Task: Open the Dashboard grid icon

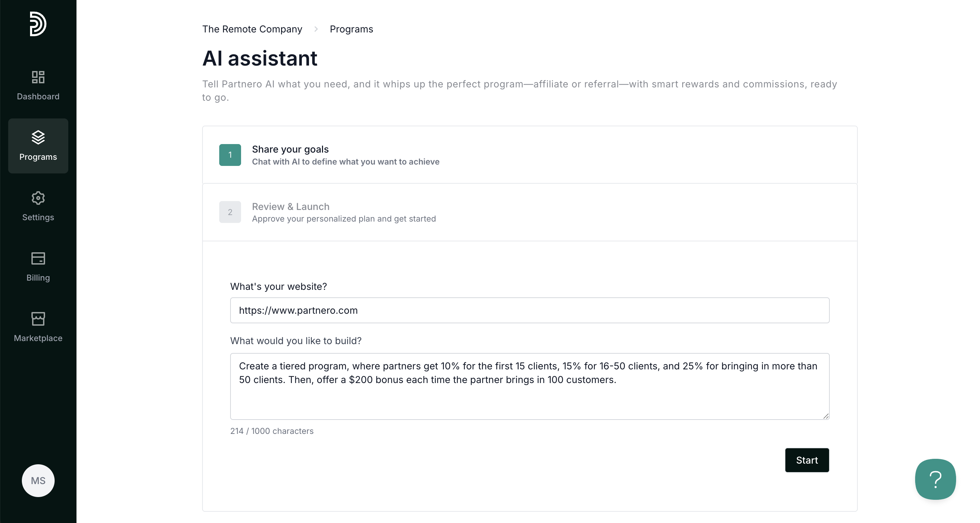Action: (x=38, y=77)
